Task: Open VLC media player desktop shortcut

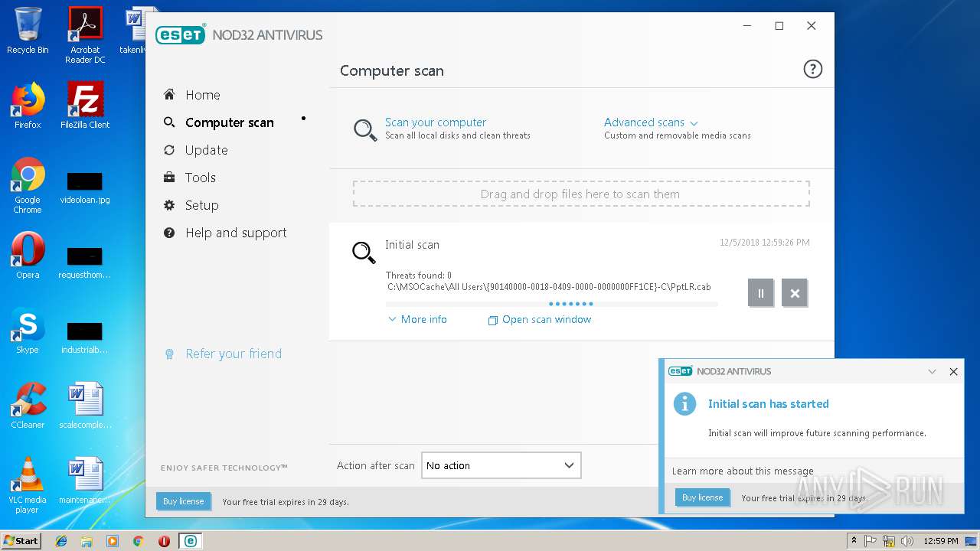Action: (28, 485)
